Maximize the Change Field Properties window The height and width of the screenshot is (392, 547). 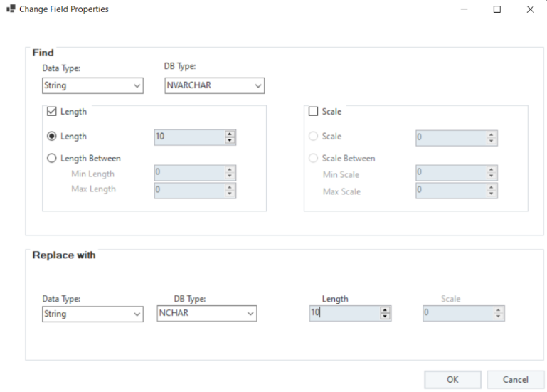click(496, 9)
